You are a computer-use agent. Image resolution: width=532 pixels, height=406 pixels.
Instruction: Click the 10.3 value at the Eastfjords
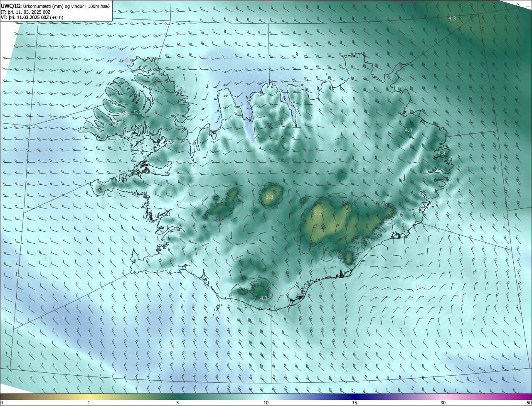pos(439,203)
